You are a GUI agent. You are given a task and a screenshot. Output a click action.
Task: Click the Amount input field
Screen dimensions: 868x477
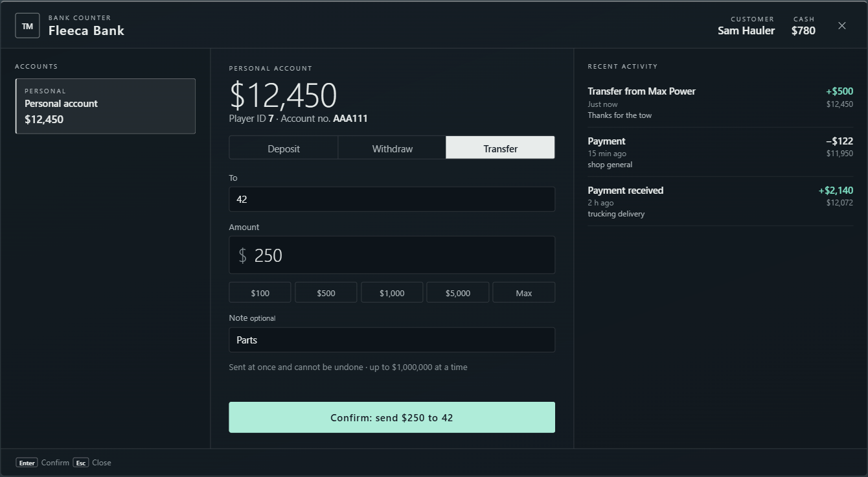[x=392, y=255]
